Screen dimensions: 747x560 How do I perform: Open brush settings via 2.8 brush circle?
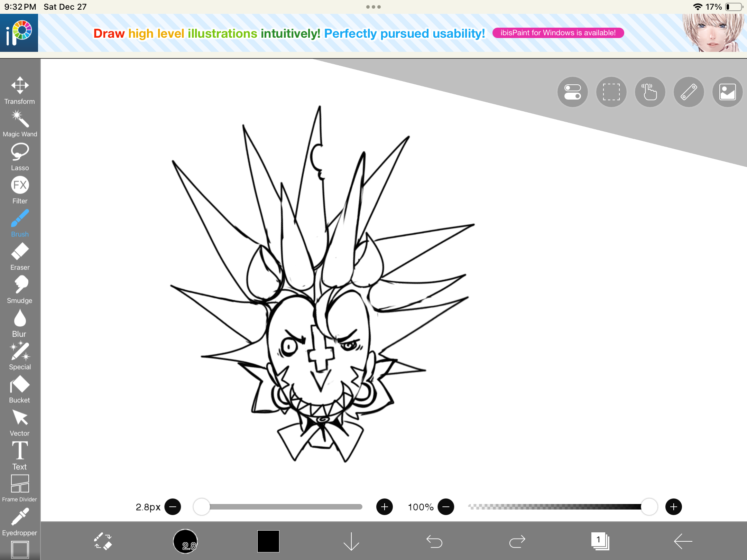tap(185, 541)
